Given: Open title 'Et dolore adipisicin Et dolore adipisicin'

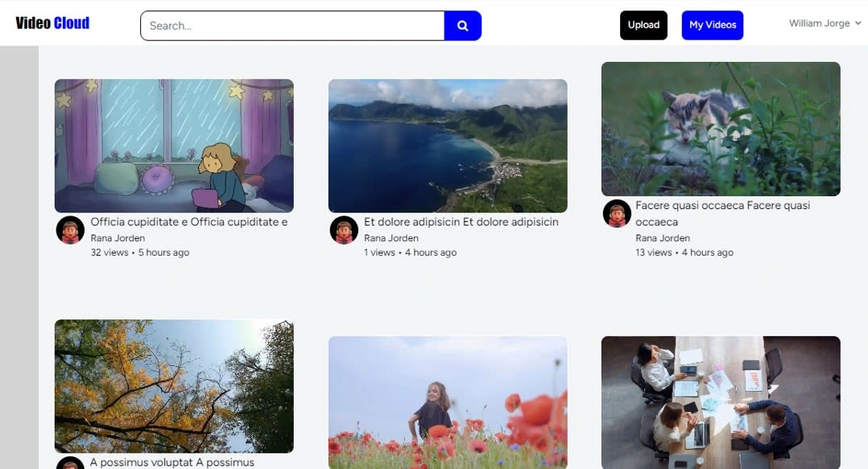Looking at the screenshot, I should tap(461, 222).
